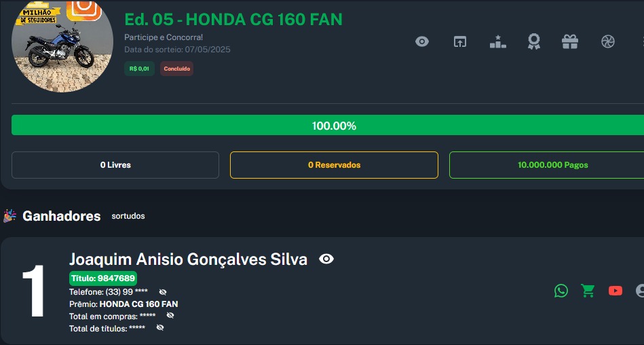Click the award ribbon icon
Screen dimensions: 644x345
534,41
